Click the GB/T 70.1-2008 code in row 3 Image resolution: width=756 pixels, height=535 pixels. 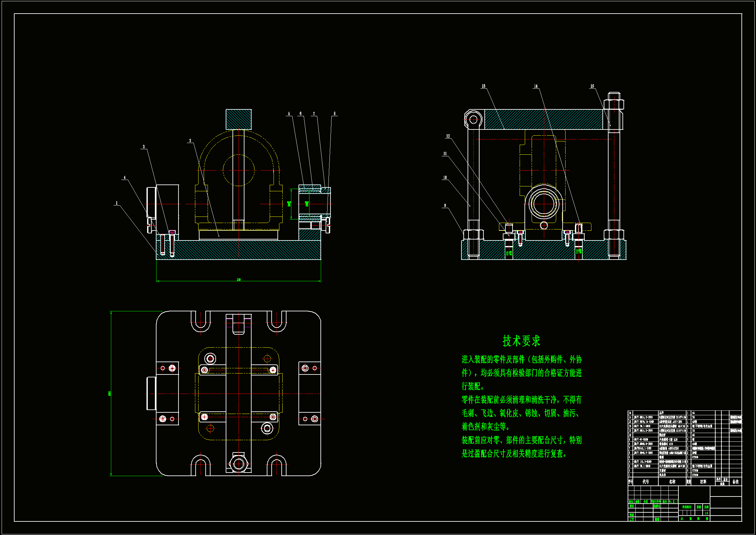[x=643, y=466]
